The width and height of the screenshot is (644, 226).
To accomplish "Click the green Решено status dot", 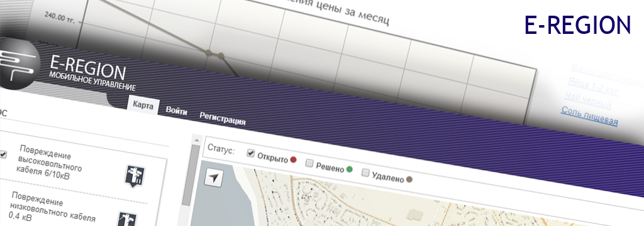I will click(350, 169).
